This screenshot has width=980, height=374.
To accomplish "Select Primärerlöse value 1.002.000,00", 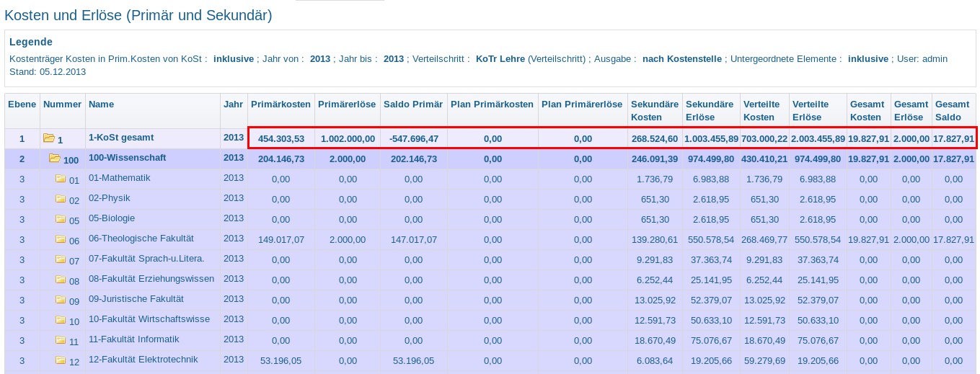I will click(347, 138).
